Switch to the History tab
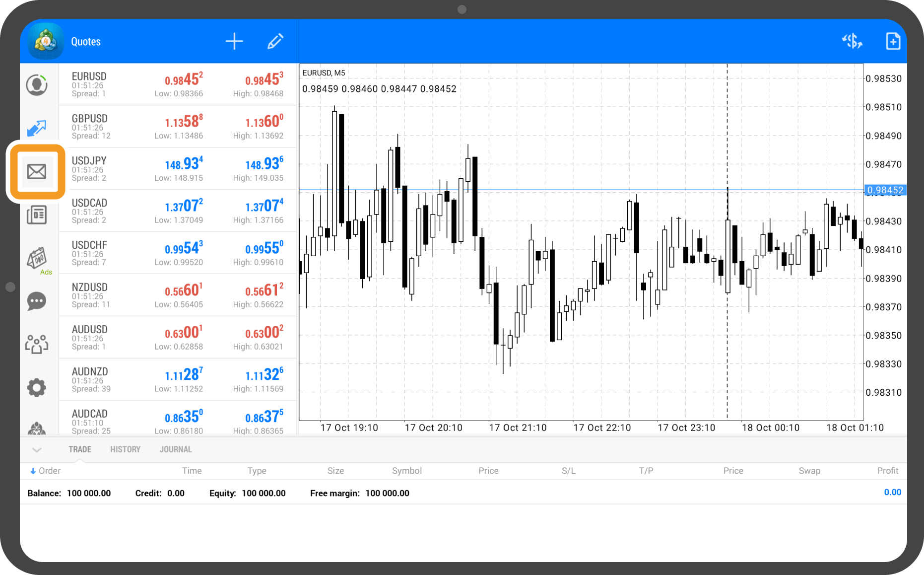Viewport: 924px width, 575px height. pos(125,449)
